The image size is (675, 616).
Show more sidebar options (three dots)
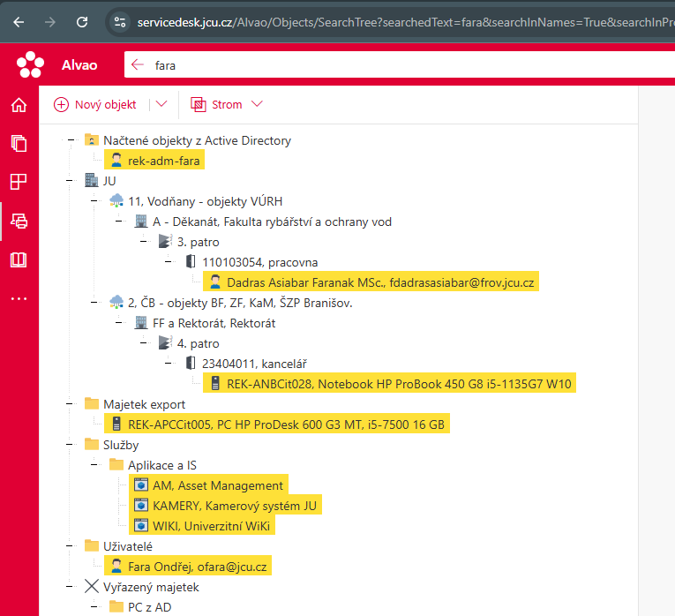19,299
